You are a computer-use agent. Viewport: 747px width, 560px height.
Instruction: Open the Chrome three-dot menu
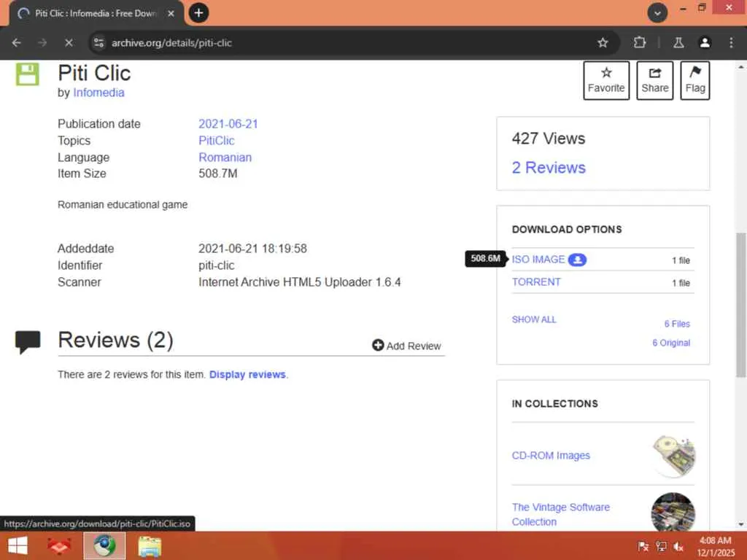click(x=731, y=43)
